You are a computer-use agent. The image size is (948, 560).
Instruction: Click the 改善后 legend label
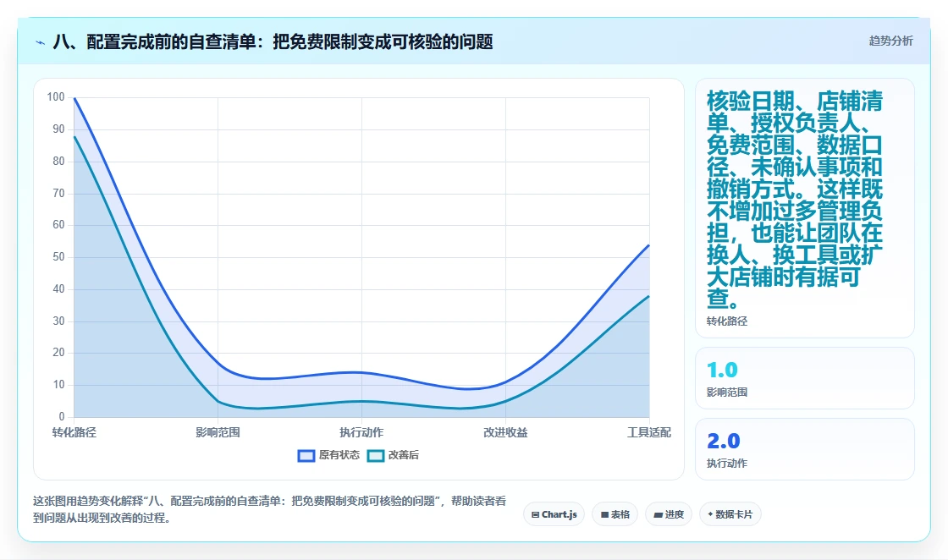(403, 455)
